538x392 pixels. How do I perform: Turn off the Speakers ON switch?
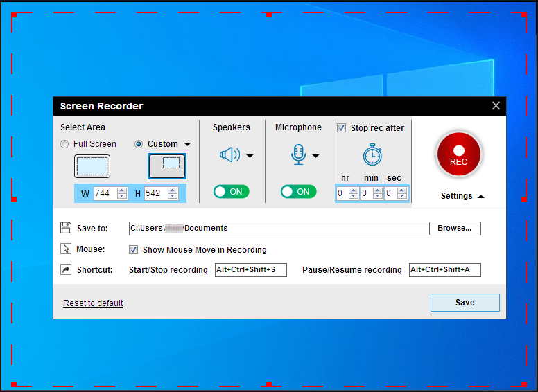pos(231,192)
